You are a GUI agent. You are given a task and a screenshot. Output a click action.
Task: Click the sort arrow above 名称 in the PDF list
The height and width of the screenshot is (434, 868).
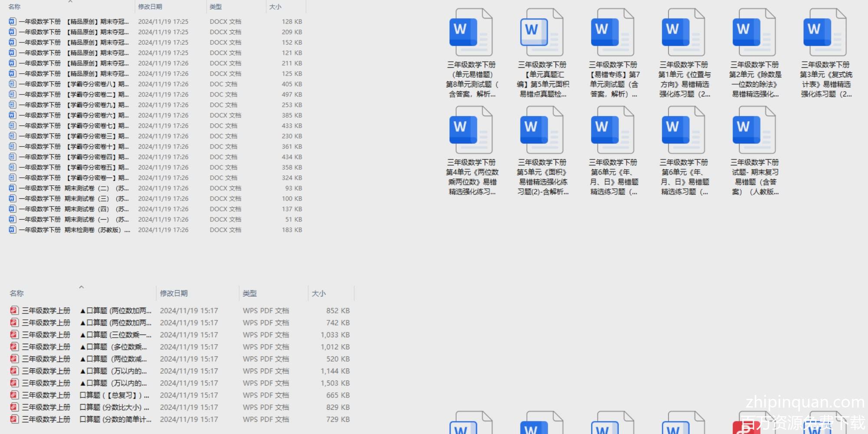coord(81,287)
